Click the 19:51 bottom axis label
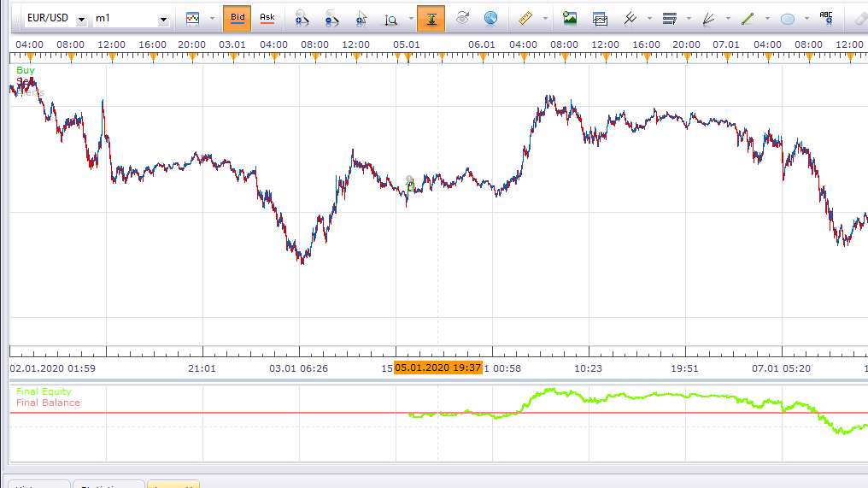The width and height of the screenshot is (868, 488). [685, 368]
